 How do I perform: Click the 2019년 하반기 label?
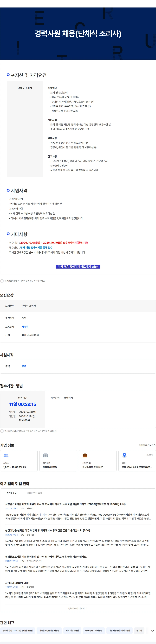click(x=12, y=535)
